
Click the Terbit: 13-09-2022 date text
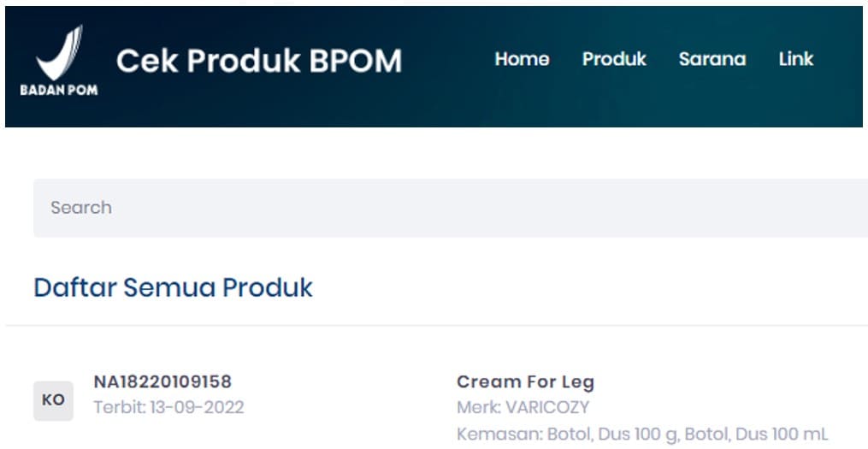(168, 407)
